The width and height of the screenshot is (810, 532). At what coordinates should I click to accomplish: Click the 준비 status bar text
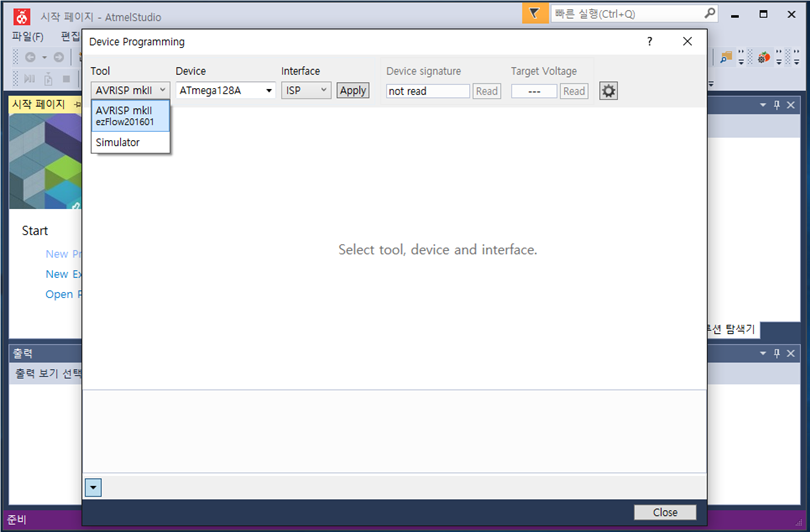17,519
